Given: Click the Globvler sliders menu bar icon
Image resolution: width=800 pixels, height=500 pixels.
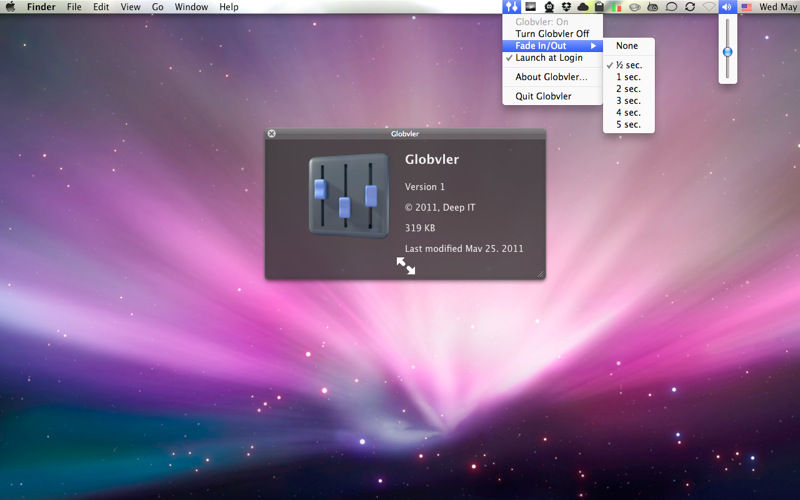Looking at the screenshot, I should point(512,7).
